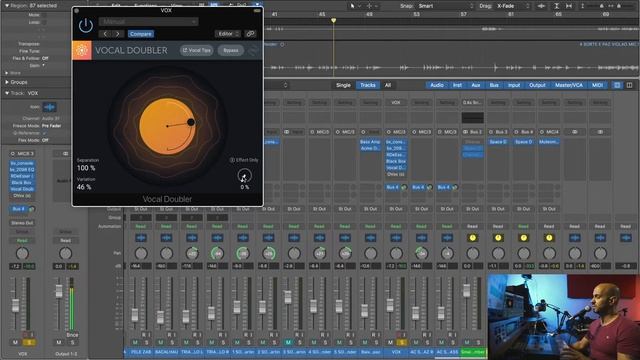This screenshot has width=640, height=360.
Task: Click the Bnce button on Output 1-2
Action: (x=72, y=335)
